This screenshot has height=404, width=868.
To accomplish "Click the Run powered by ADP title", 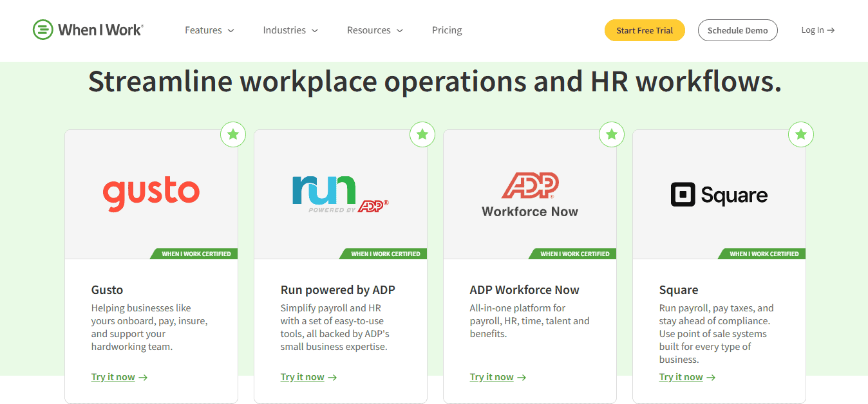I will (338, 290).
